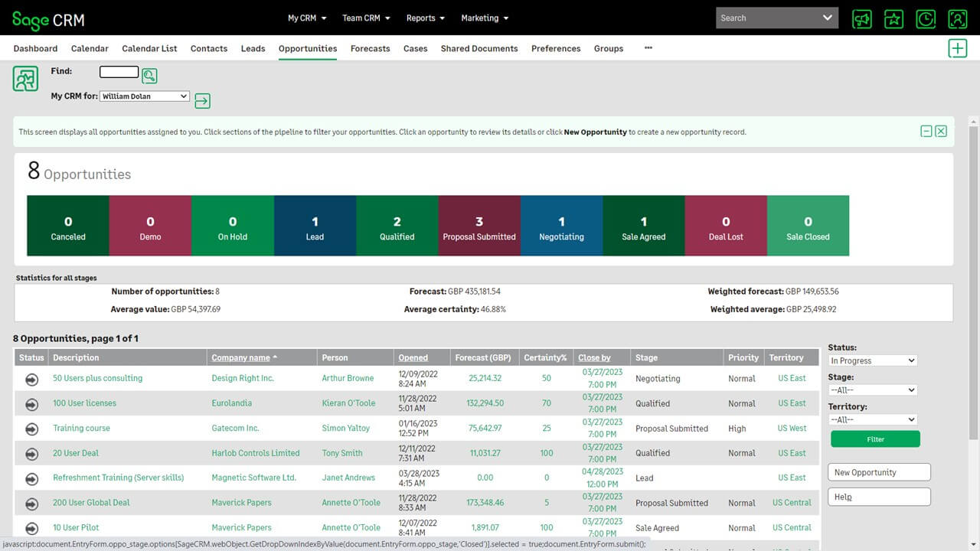This screenshot has height=551, width=980.
Task: Switch to the Leads tab
Action: (253, 48)
